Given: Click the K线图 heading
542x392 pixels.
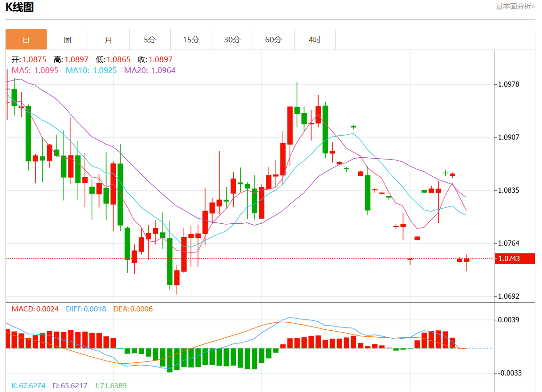Looking at the screenshot, I should [x=20, y=8].
